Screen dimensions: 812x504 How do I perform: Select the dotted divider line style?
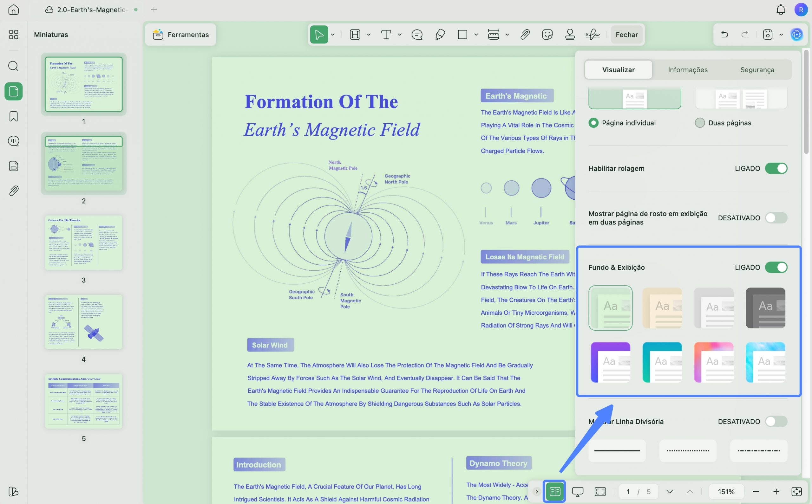tap(688, 451)
